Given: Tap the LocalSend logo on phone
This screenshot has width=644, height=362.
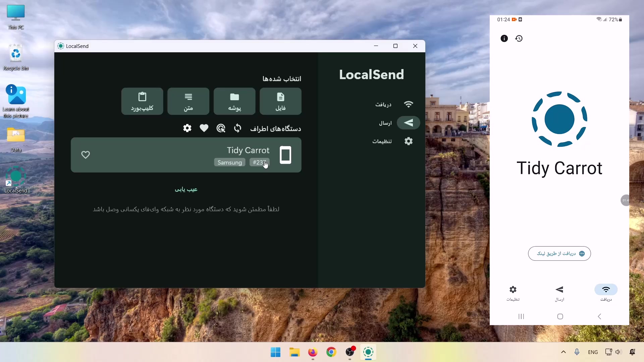Looking at the screenshot, I should (x=559, y=119).
